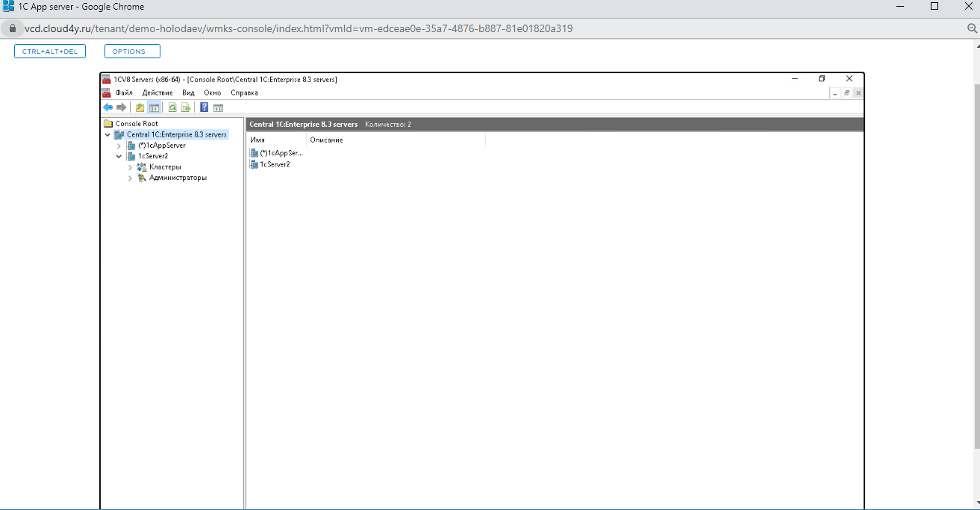
Task: Click Администраторы icon in tree
Action: click(142, 178)
